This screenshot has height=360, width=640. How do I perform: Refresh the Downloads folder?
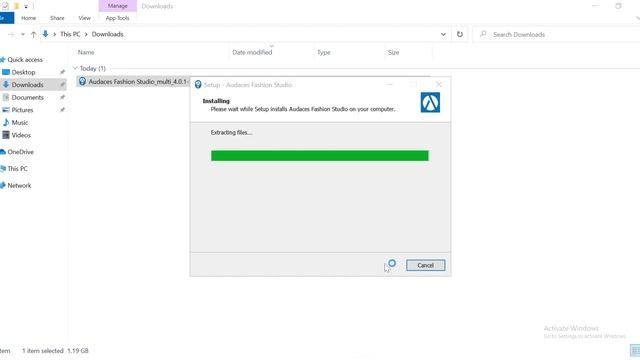(x=460, y=34)
